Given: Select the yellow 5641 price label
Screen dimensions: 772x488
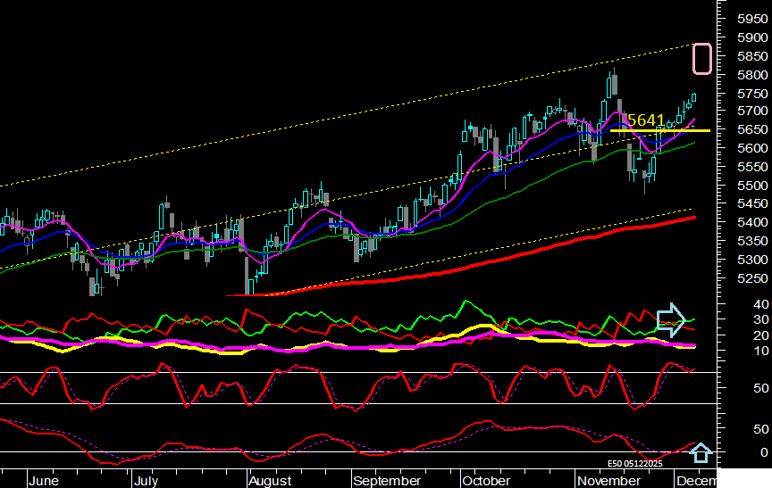Looking at the screenshot, I should pyautogui.click(x=646, y=120).
